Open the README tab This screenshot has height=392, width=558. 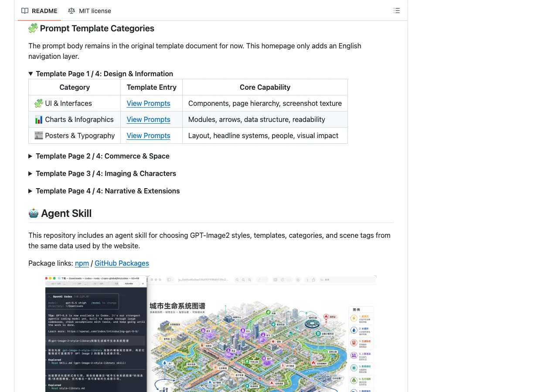[39, 11]
